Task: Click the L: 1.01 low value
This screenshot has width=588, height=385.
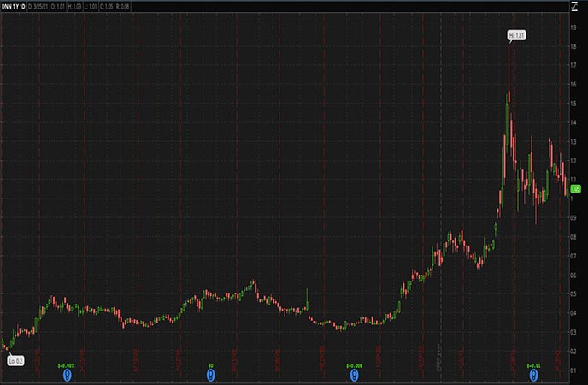Action: click(x=91, y=7)
